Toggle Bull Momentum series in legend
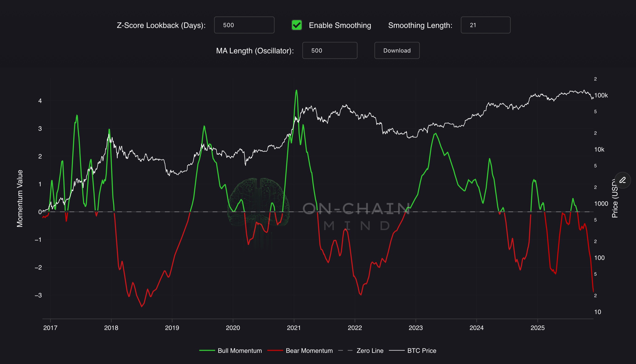 (239, 351)
